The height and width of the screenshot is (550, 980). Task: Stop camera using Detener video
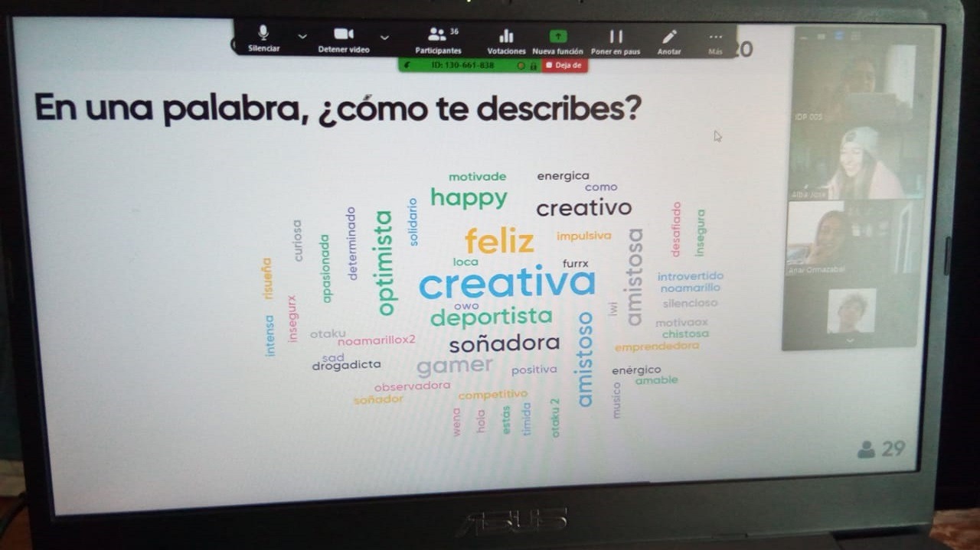(343, 38)
